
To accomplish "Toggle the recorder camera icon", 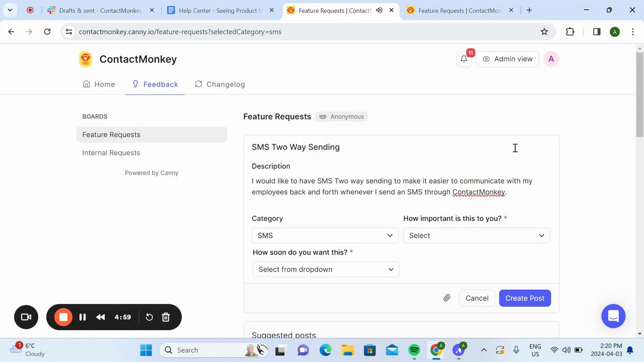I will click(x=26, y=317).
